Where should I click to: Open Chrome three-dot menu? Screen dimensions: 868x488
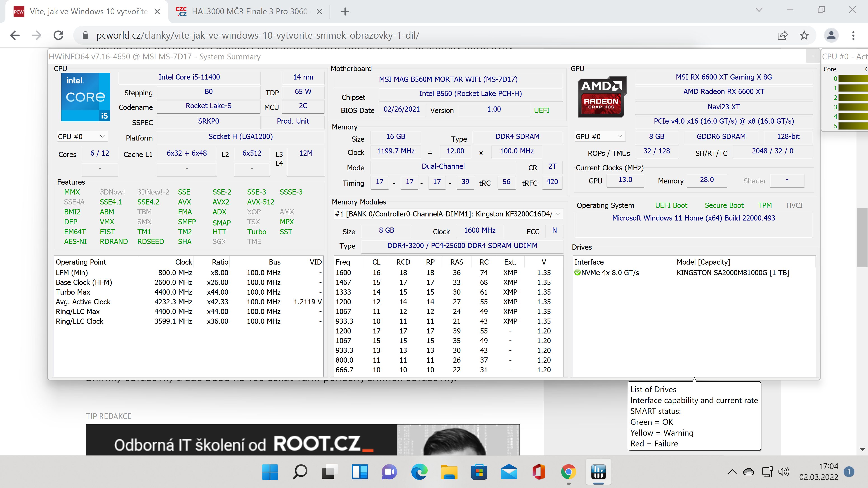coord(853,35)
